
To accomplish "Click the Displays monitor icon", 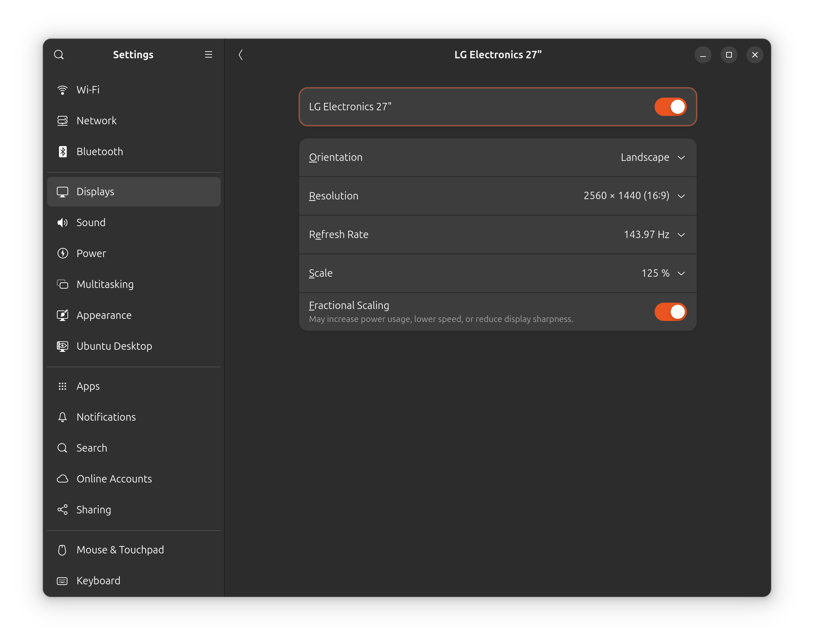I will click(x=63, y=191).
